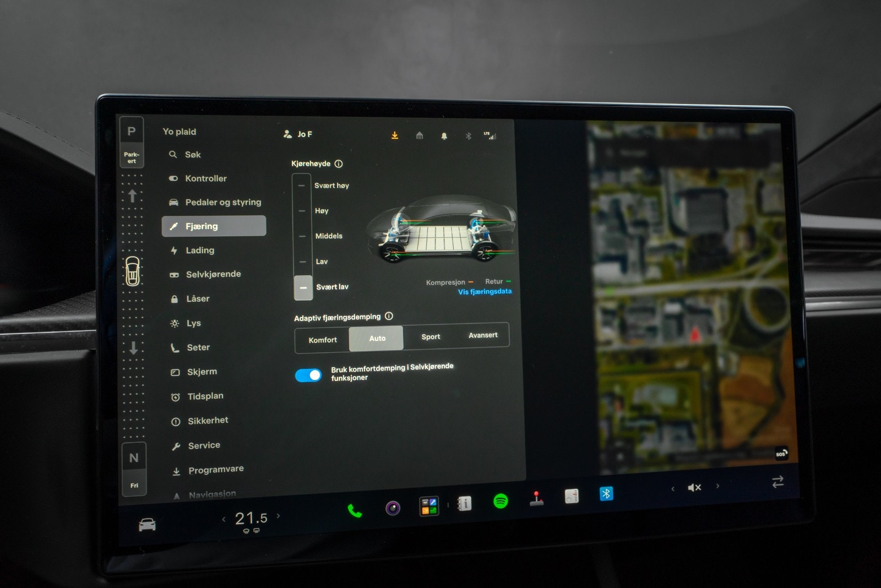The image size is (881, 588).
Task: Click the wrench icon beside Service
Action: [x=176, y=447]
